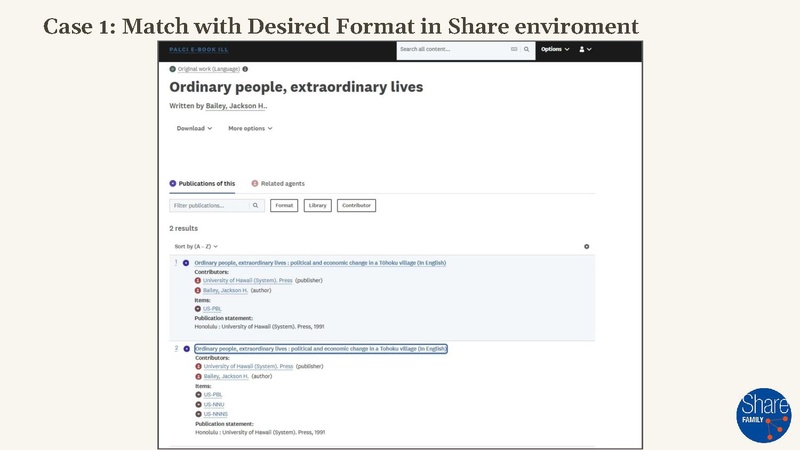The height and width of the screenshot is (450, 800).
Task: Open the first result's title link
Action: point(320,263)
